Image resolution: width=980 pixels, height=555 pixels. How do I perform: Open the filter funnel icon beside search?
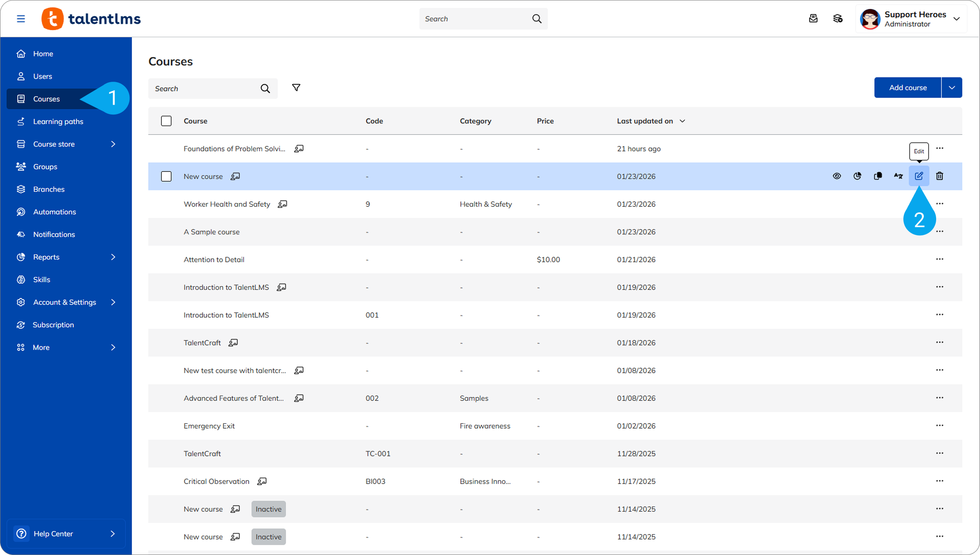(x=296, y=88)
